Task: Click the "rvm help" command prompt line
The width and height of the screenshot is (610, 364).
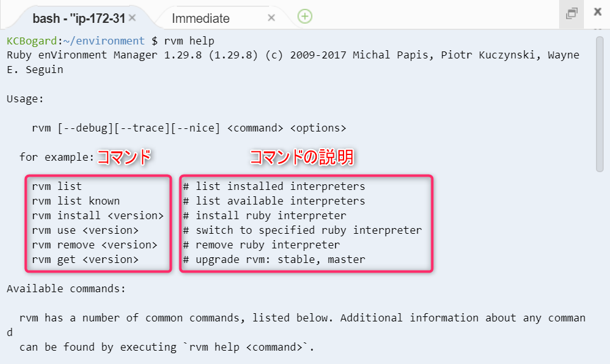Action: pyautogui.click(x=111, y=41)
